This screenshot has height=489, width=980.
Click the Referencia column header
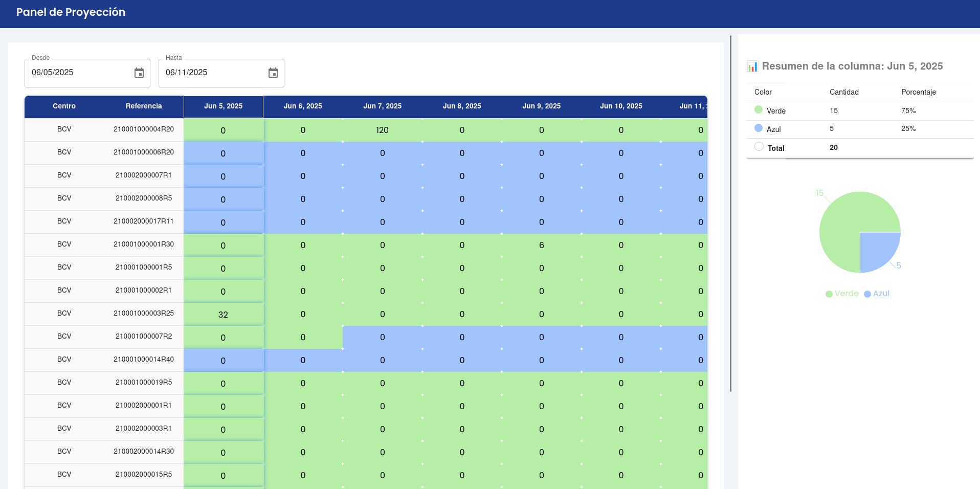click(144, 106)
